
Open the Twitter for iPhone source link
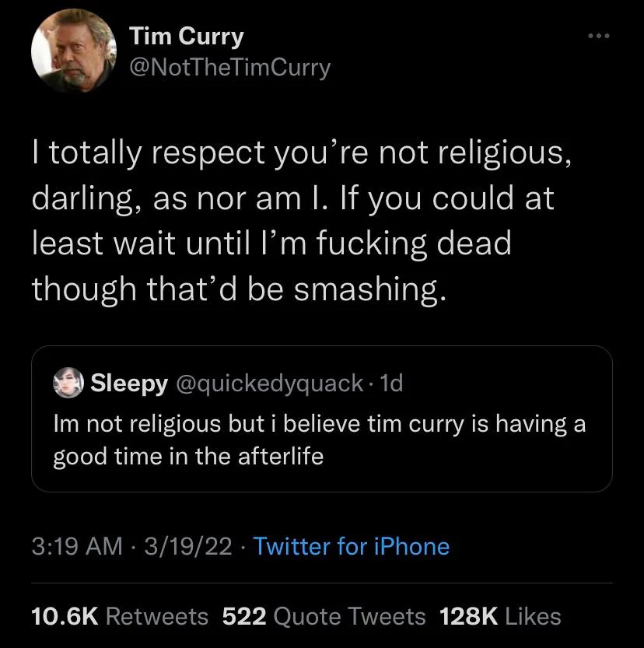[x=351, y=546]
